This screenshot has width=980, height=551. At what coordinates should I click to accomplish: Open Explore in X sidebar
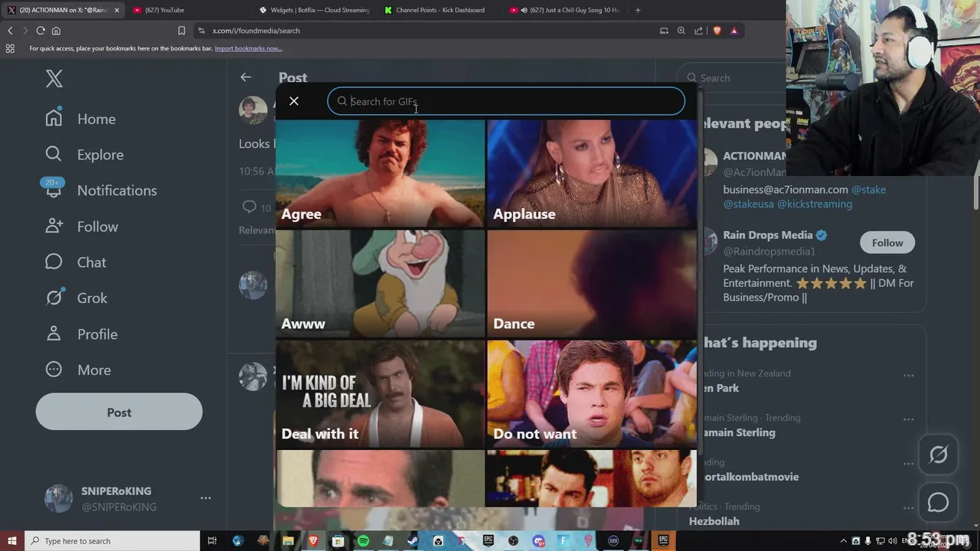(84, 155)
